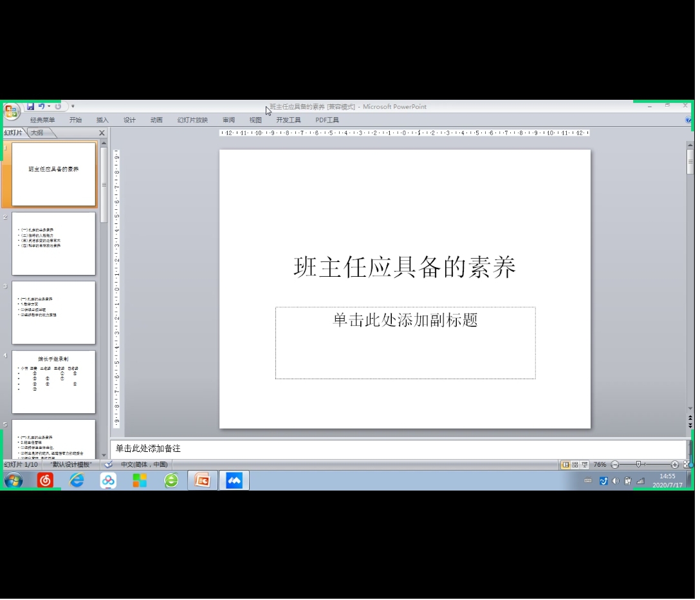The image size is (700, 600).
Task: Switch to the 幻灯片放映 ribbon tab
Action: coord(192,120)
